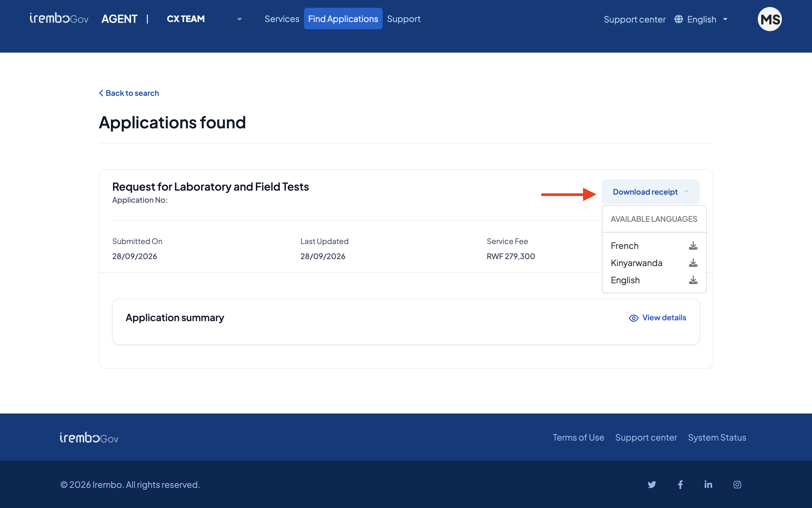Screen dimensions: 812x508
Task: Click the AGENT label in the header
Action: pyautogui.click(x=119, y=19)
